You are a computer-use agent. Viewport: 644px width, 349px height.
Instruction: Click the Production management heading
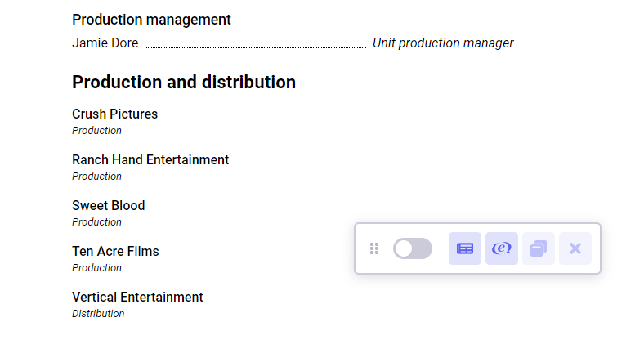(151, 20)
